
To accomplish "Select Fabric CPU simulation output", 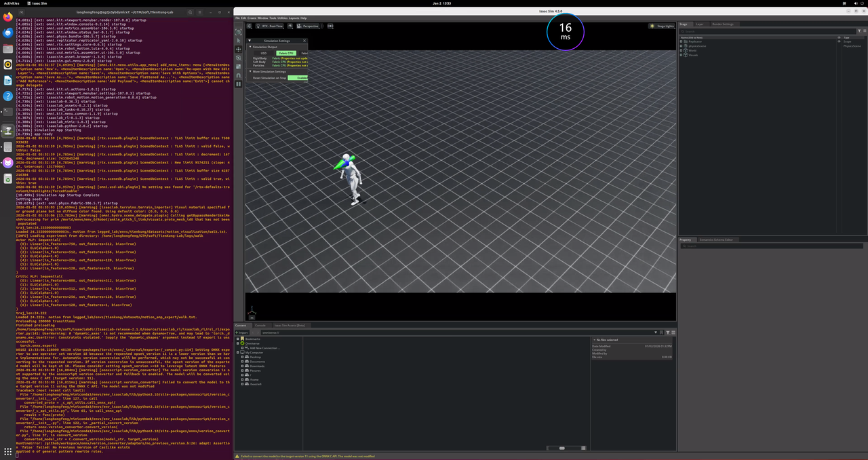I will (286, 53).
